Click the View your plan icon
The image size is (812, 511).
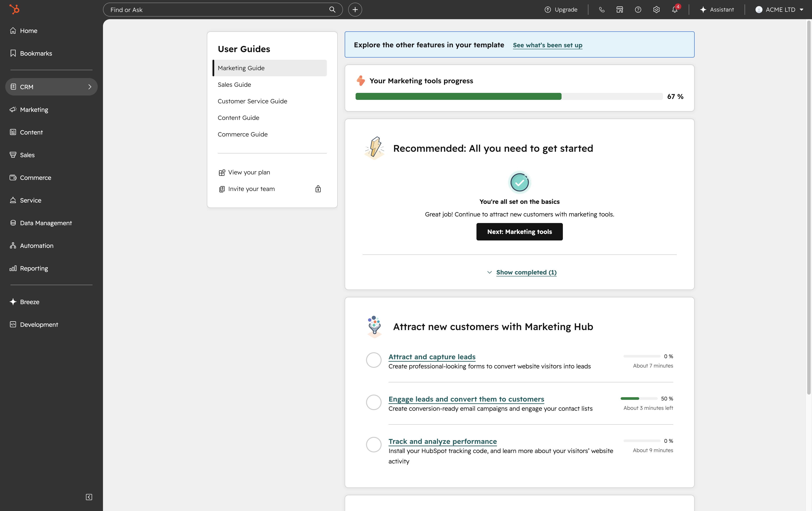(222, 173)
